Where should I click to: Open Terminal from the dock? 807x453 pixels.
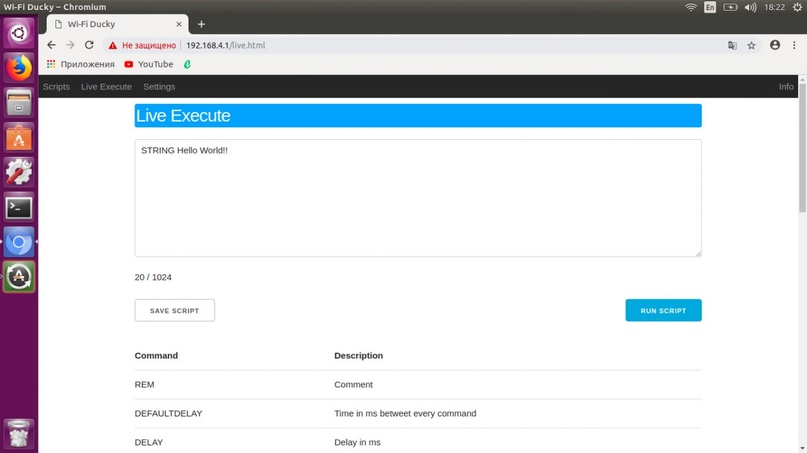19,207
